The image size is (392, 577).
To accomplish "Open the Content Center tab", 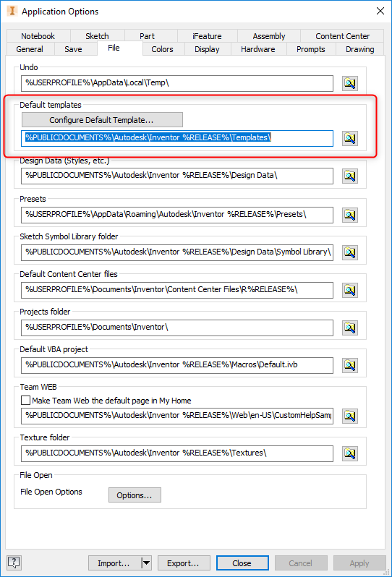I will (342, 36).
